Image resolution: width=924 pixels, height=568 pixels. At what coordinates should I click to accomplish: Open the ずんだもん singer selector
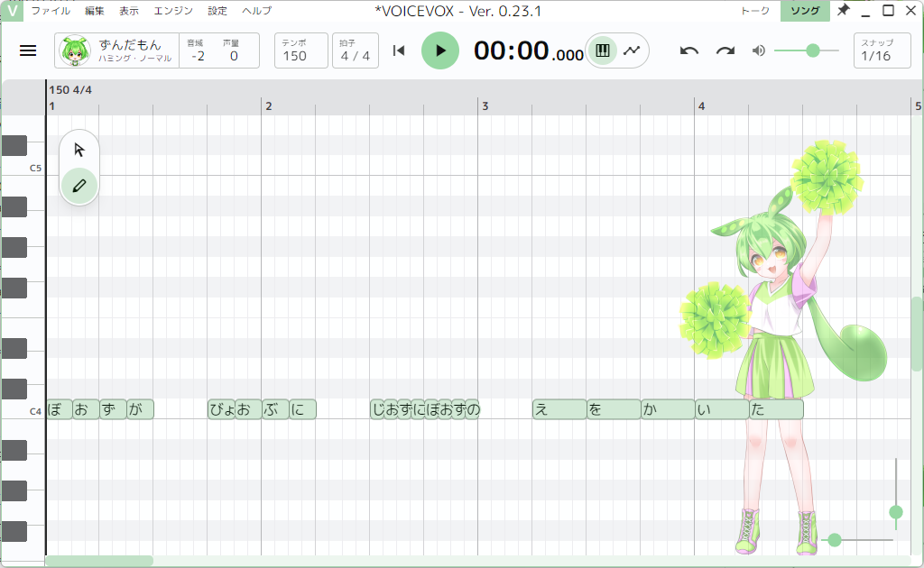[x=116, y=50]
